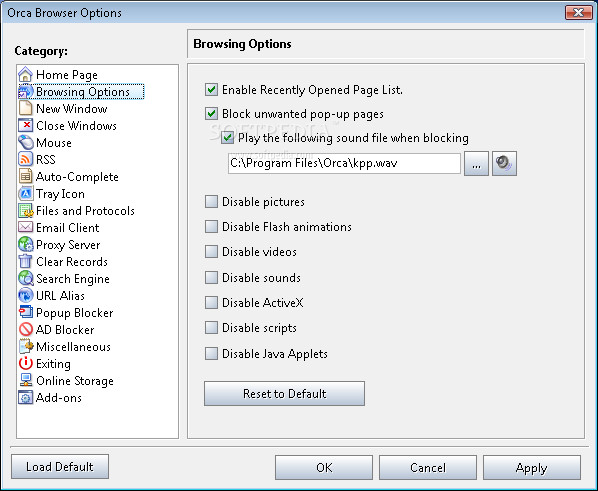Image resolution: width=598 pixels, height=491 pixels.
Task: Click the Add-ons gear window icon
Action: pos(26,398)
